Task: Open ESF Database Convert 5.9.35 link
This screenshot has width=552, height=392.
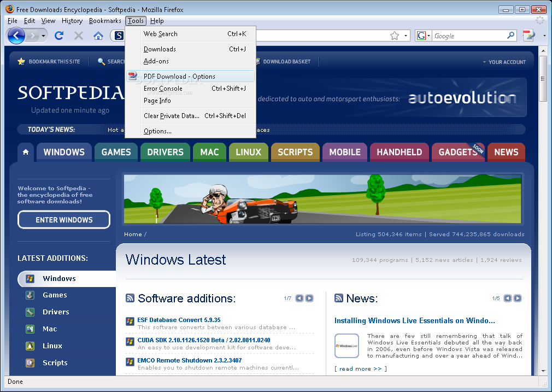Action: point(179,320)
